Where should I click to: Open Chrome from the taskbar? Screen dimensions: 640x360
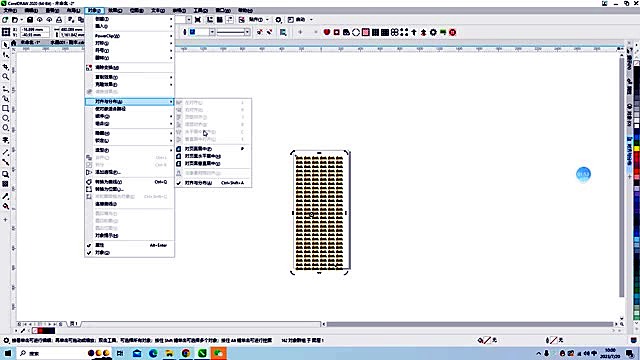coord(186,353)
